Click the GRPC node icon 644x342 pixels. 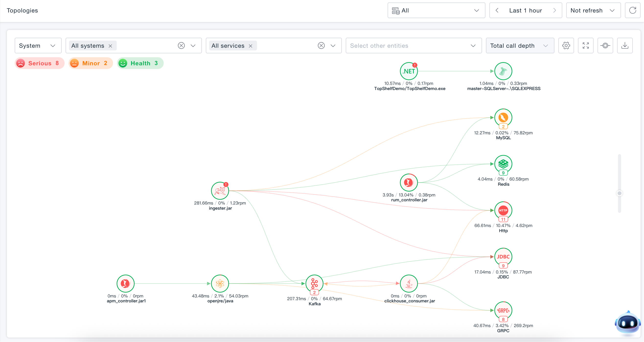click(x=503, y=310)
